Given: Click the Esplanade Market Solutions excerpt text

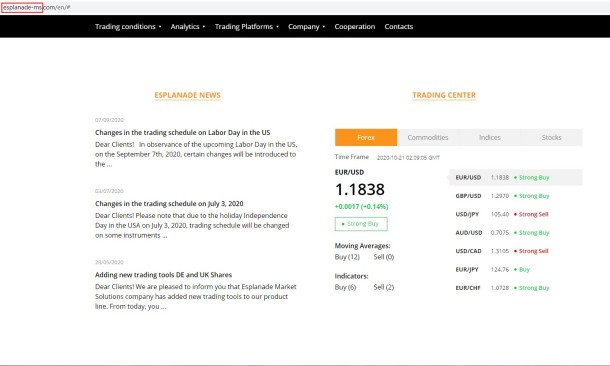Looking at the screenshot, I should pos(196,296).
